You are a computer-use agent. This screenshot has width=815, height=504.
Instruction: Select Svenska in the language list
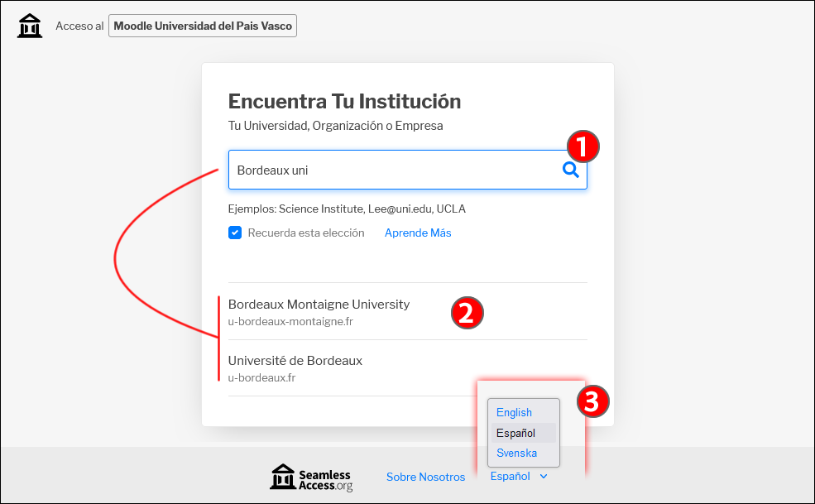tap(516, 453)
